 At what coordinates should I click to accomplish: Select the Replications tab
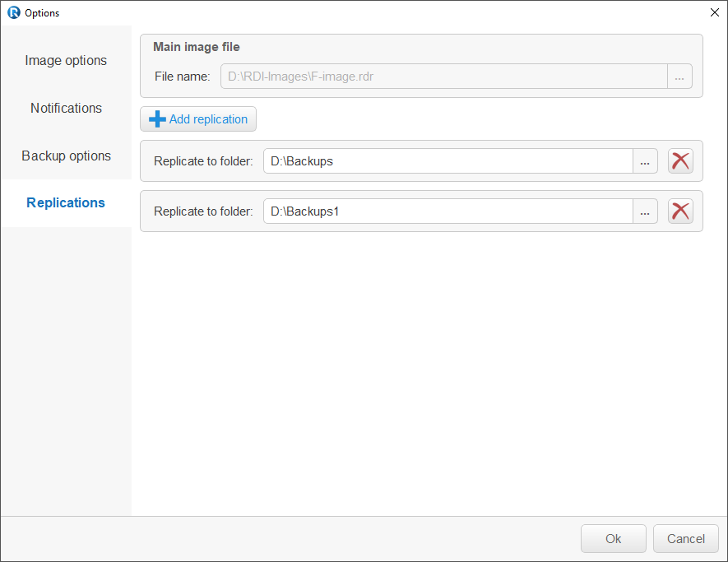(66, 203)
